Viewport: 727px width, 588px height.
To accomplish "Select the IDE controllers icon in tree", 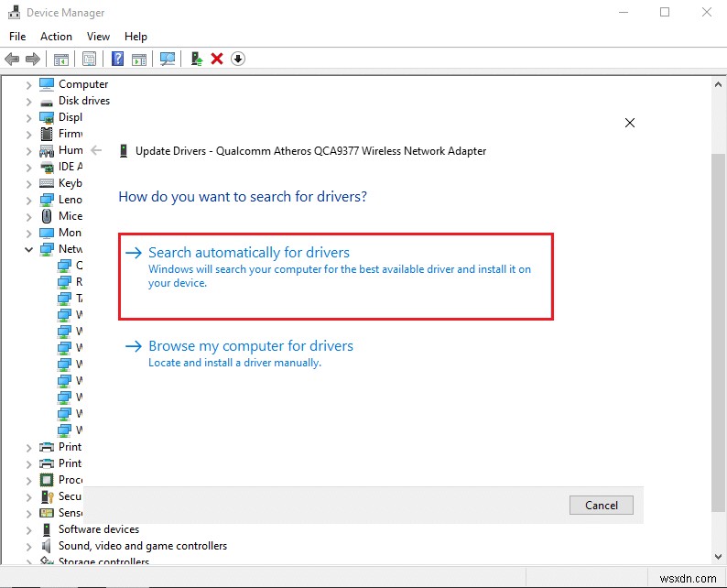I will click(x=47, y=167).
